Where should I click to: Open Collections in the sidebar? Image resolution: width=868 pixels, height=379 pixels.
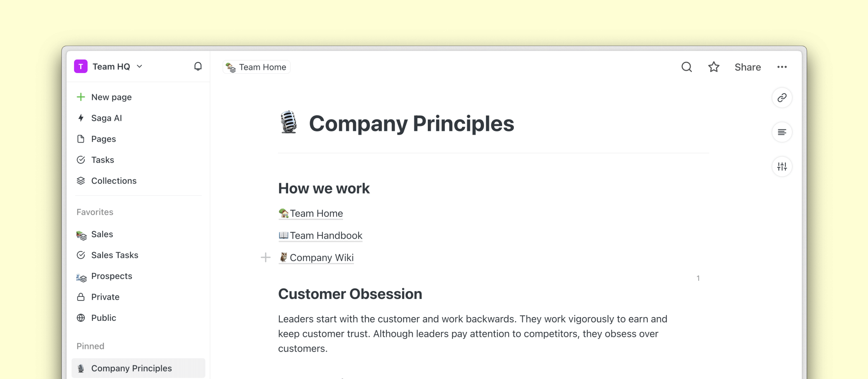tap(113, 180)
